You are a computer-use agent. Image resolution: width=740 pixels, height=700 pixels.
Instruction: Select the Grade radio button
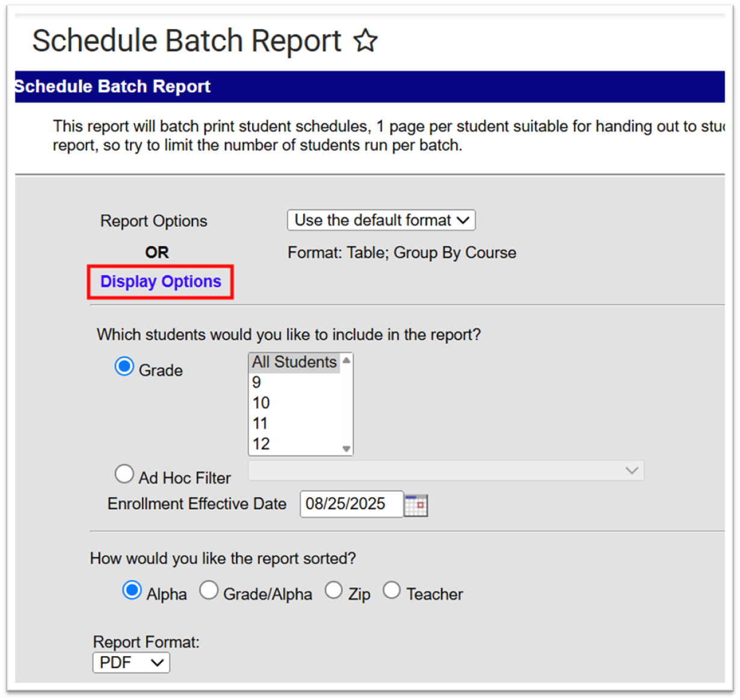125,367
